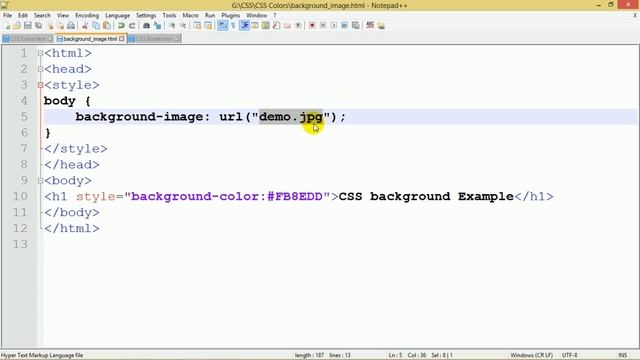
Task: Collapse the html fold on line 1
Action: [40, 53]
